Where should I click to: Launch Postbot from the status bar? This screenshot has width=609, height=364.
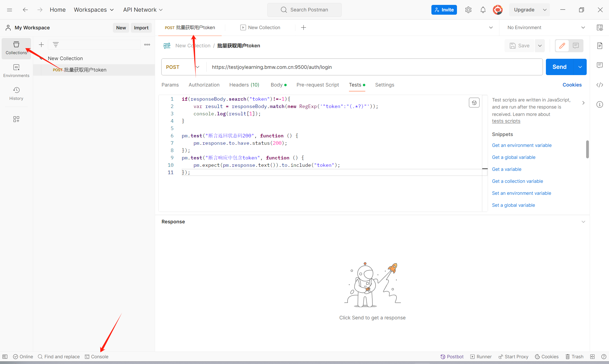pyautogui.click(x=452, y=357)
